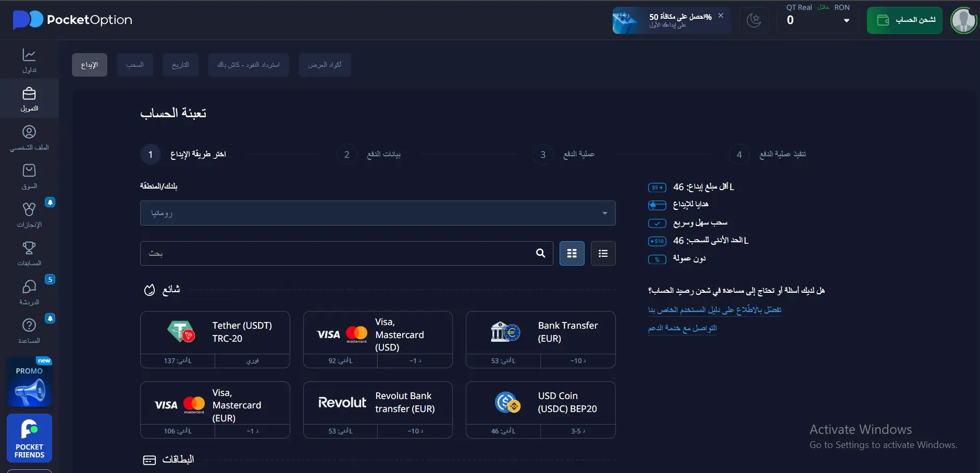The image size is (980, 473).
Task: Click the Help notification bell badge
Action: click(50, 318)
